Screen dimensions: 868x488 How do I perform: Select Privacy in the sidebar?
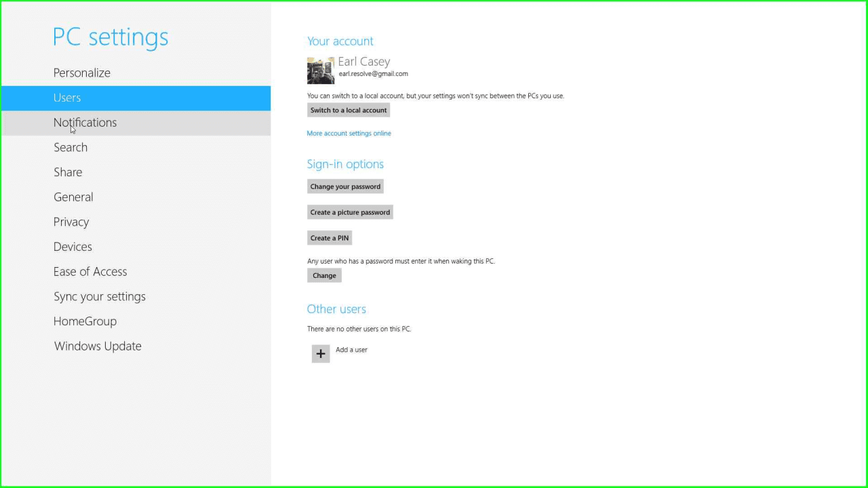tap(71, 222)
